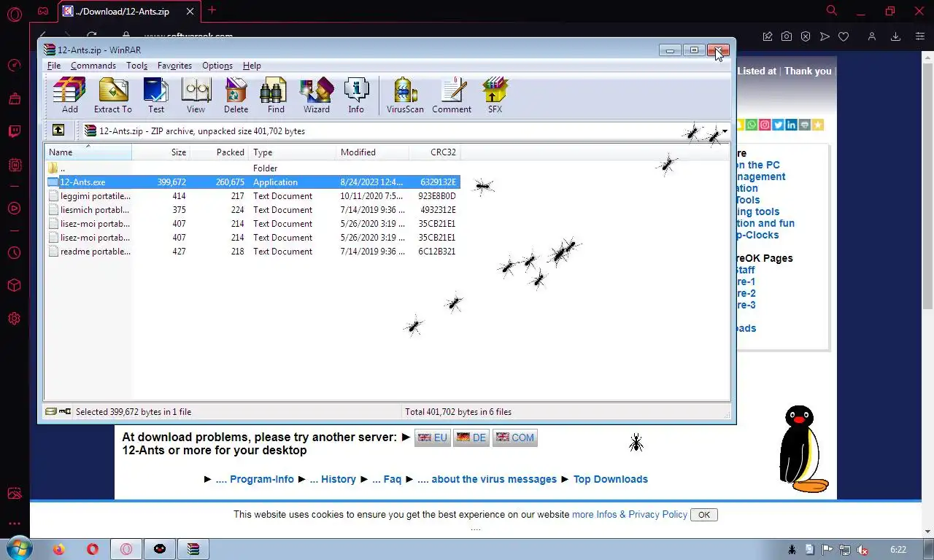This screenshot has height=560, width=934.
Task: Open the Commands menu
Action: [x=93, y=66]
